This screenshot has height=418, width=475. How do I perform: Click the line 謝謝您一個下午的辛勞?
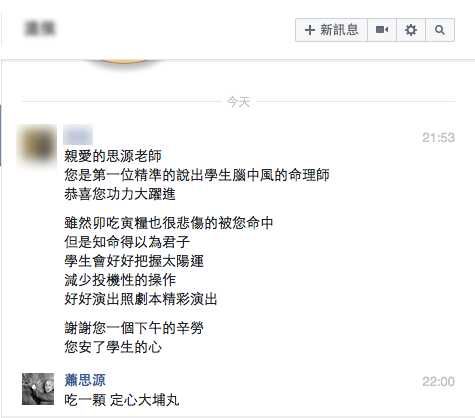134,328
